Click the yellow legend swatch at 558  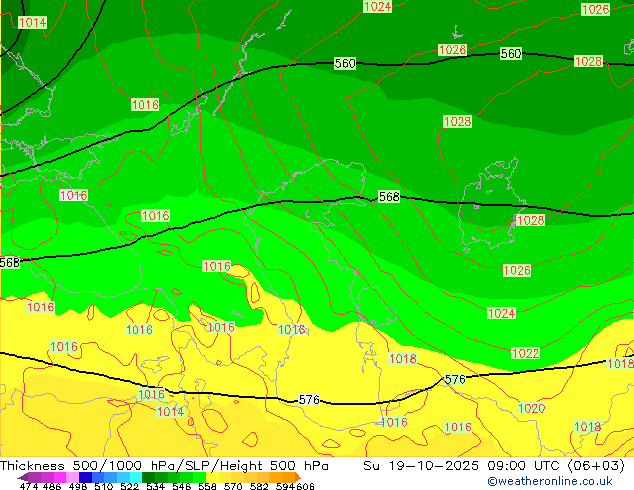click(212, 477)
